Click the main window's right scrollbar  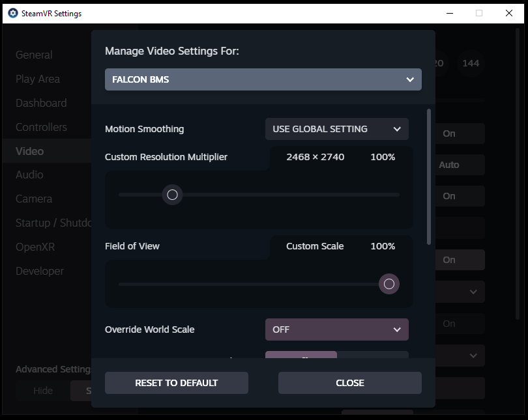point(518,174)
